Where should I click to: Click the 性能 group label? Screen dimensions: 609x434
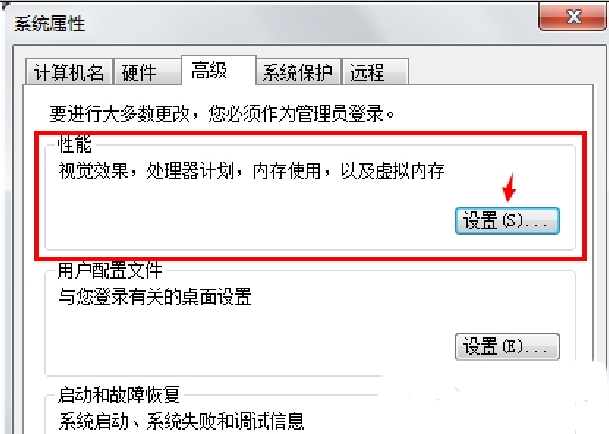(75, 145)
